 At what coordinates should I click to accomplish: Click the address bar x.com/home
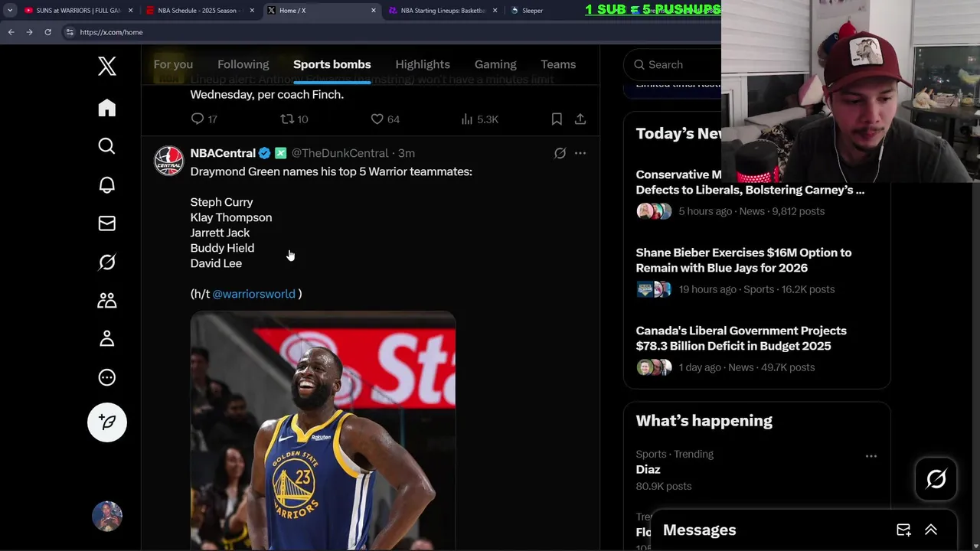pos(111,32)
